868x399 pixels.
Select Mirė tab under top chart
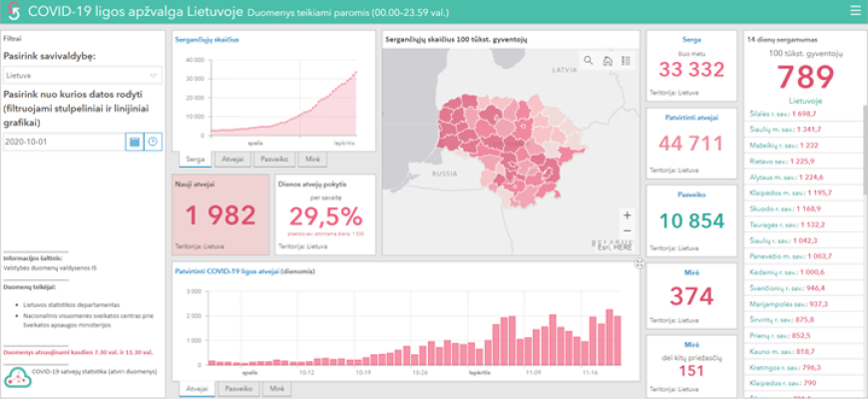coord(312,159)
